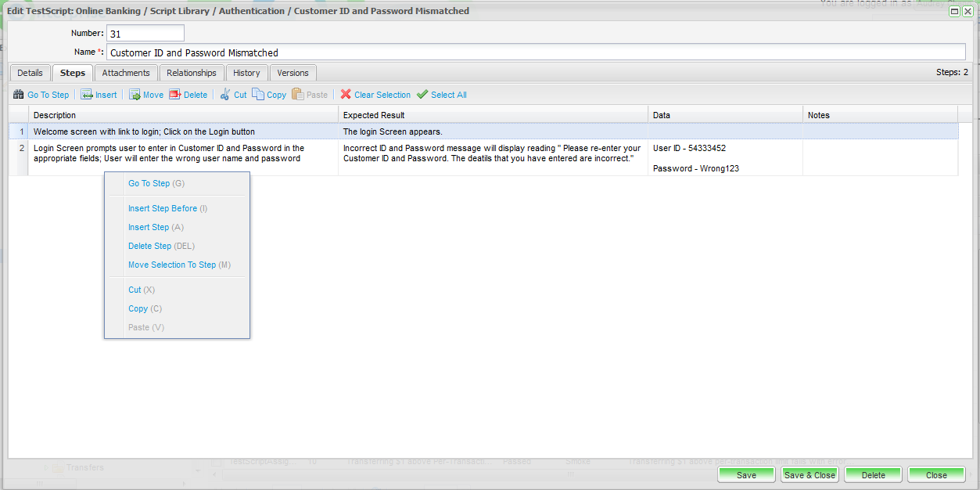Switch to the Details tab

[30, 73]
